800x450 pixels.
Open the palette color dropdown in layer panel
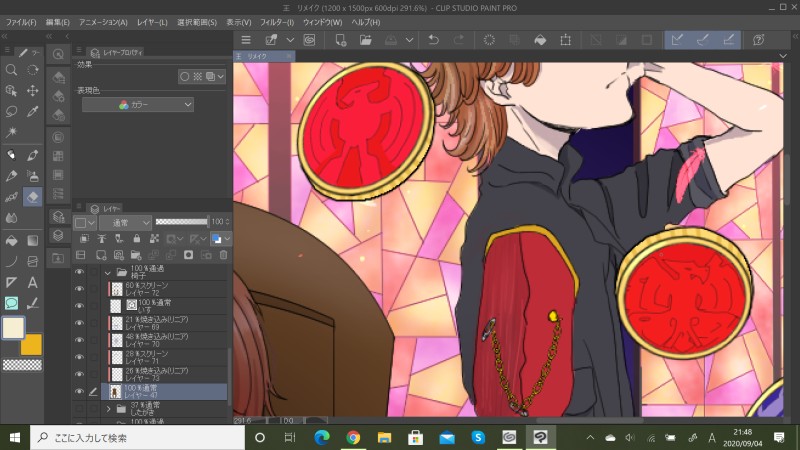point(85,222)
